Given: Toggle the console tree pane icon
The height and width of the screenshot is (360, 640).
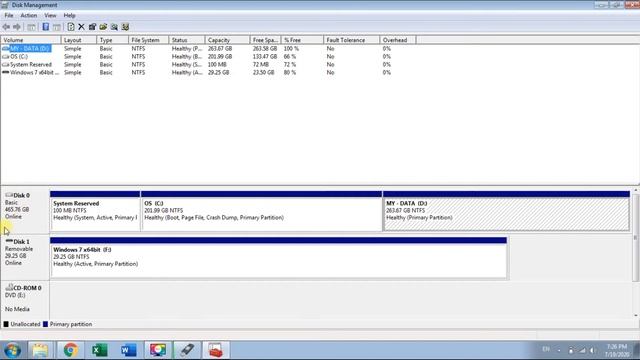Looking at the screenshot, I should (31, 27).
